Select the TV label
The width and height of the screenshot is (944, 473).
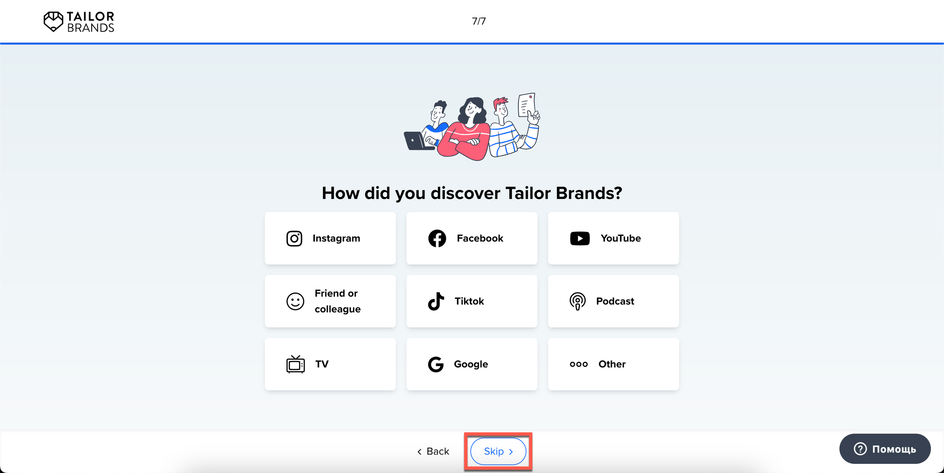(x=322, y=364)
